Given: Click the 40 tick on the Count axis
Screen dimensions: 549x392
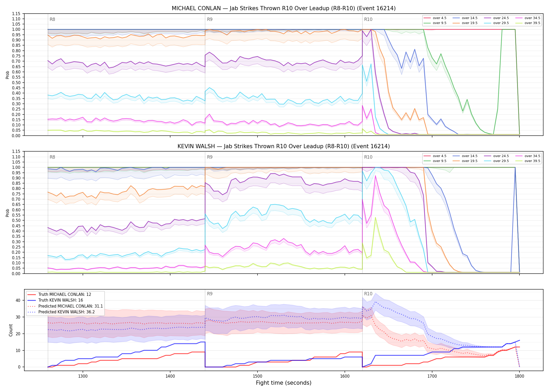Looking at the screenshot, I should [18, 300].
